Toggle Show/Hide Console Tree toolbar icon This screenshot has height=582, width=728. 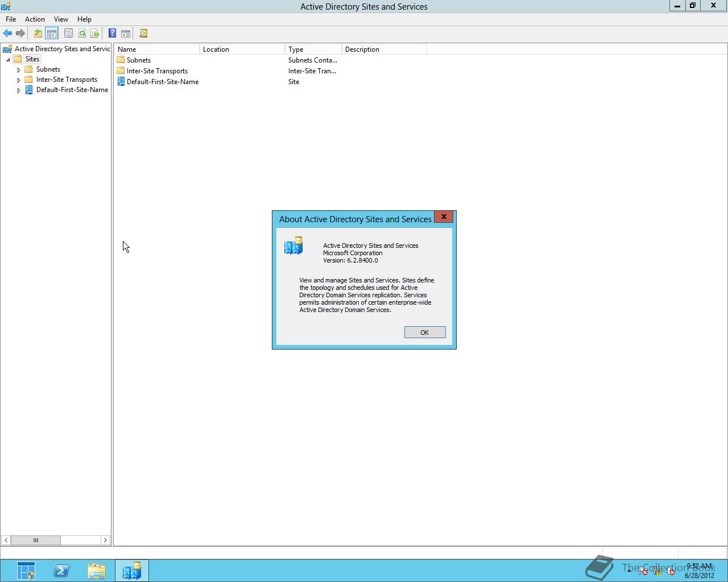coord(51,34)
